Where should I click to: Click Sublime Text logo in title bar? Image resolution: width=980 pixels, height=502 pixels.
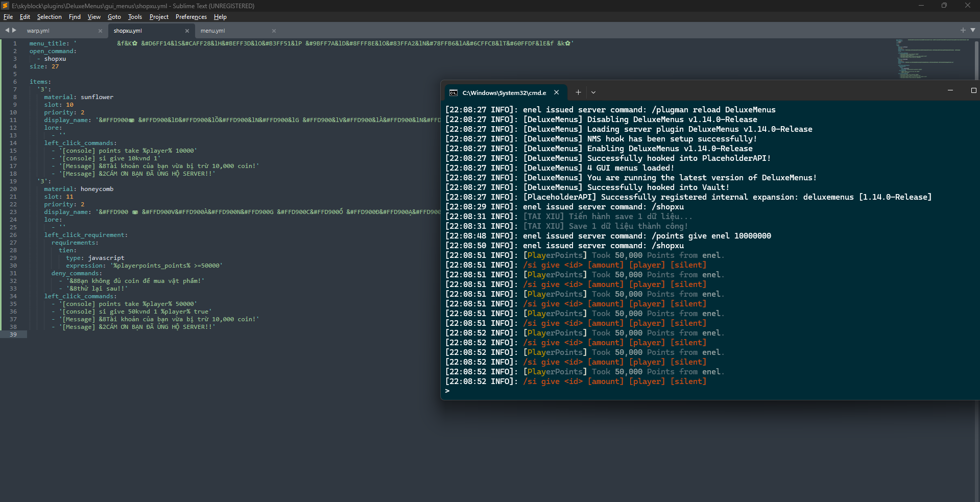(5, 6)
